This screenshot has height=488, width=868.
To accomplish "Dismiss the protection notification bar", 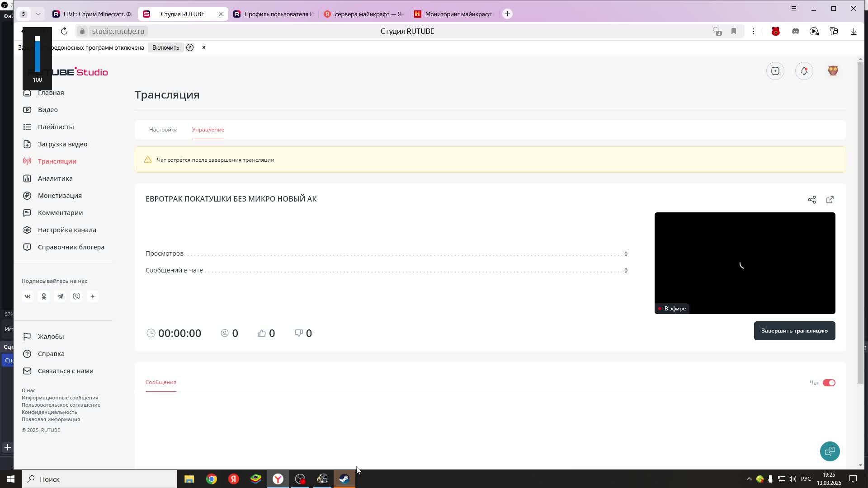I will 204,47.
